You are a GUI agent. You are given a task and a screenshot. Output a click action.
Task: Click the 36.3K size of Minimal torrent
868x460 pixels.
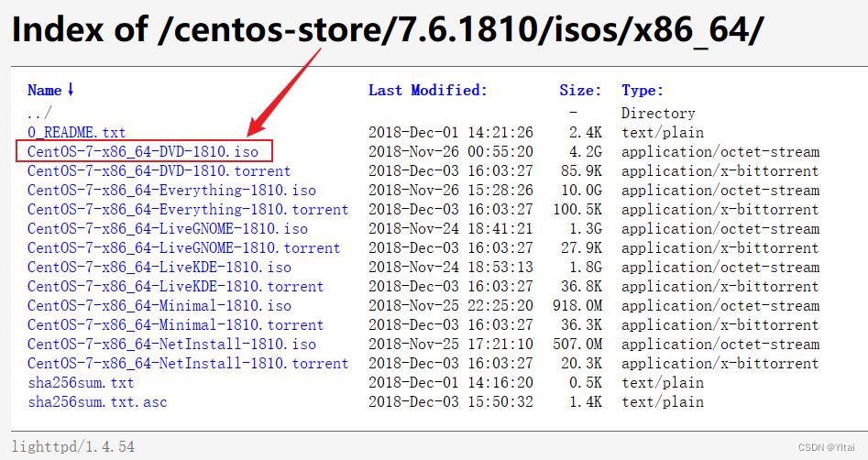coord(582,325)
